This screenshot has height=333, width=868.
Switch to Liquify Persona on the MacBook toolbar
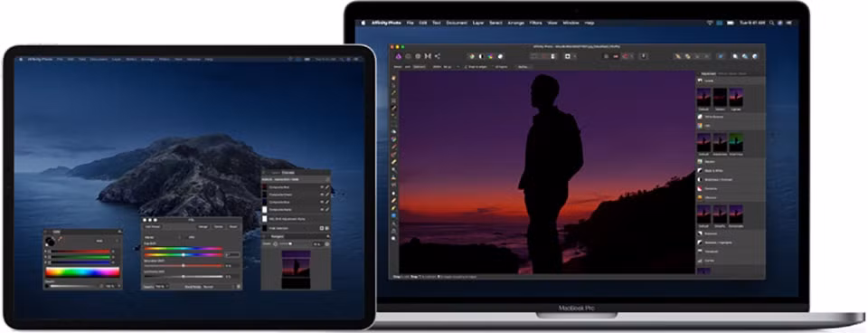408,56
